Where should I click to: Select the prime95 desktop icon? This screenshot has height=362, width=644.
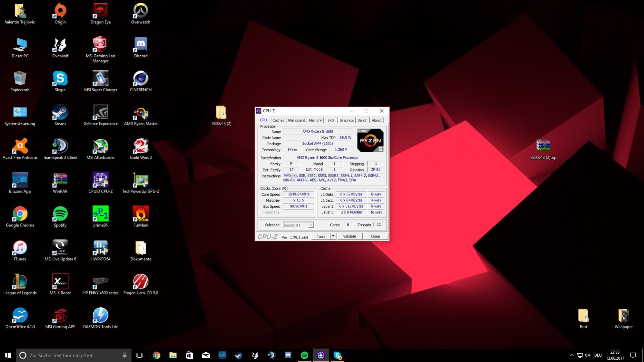pos(100,217)
